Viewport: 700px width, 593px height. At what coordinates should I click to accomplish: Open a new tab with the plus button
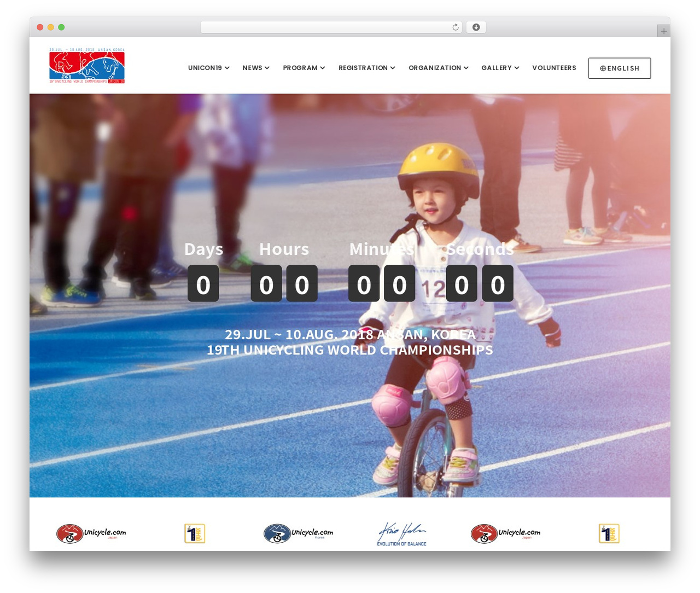pos(663,31)
